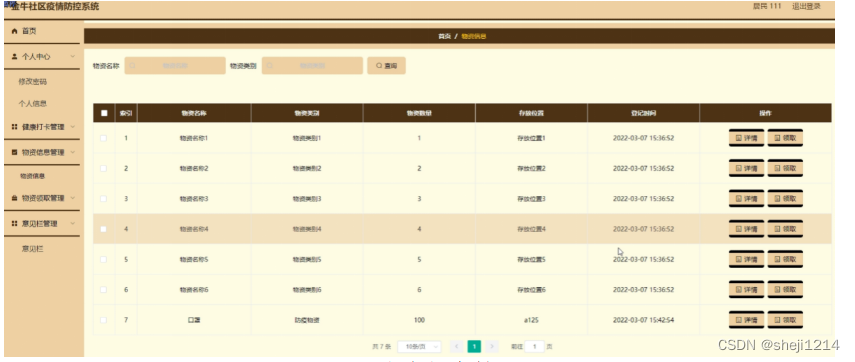Click 领取 for row 物资名称3

pyautogui.click(x=785, y=199)
